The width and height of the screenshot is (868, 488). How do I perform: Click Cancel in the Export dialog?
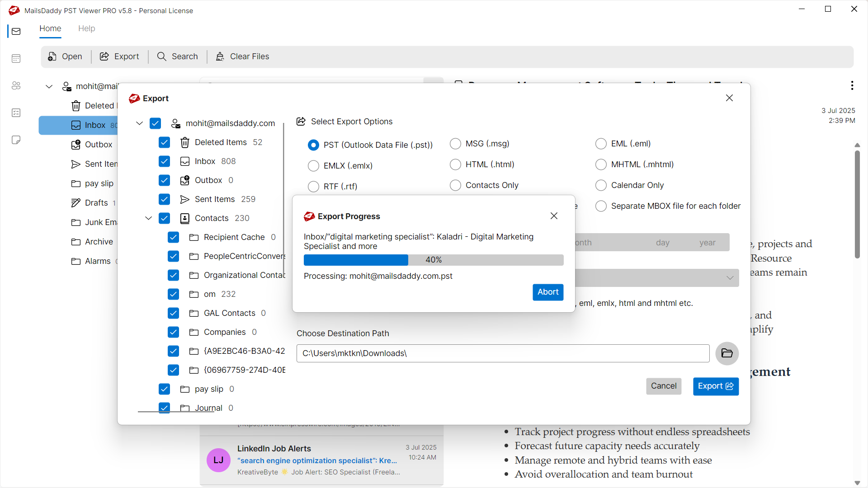663,386
